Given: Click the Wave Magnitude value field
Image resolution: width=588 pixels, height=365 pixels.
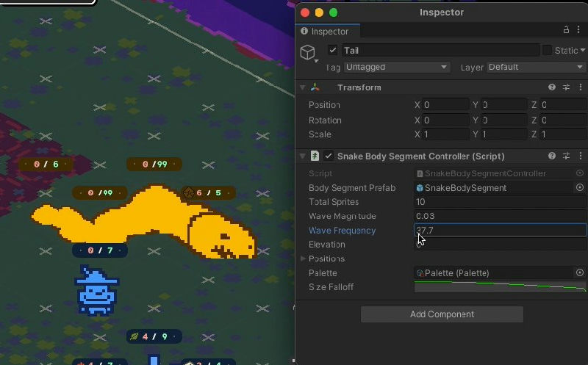Looking at the screenshot, I should [x=501, y=216].
